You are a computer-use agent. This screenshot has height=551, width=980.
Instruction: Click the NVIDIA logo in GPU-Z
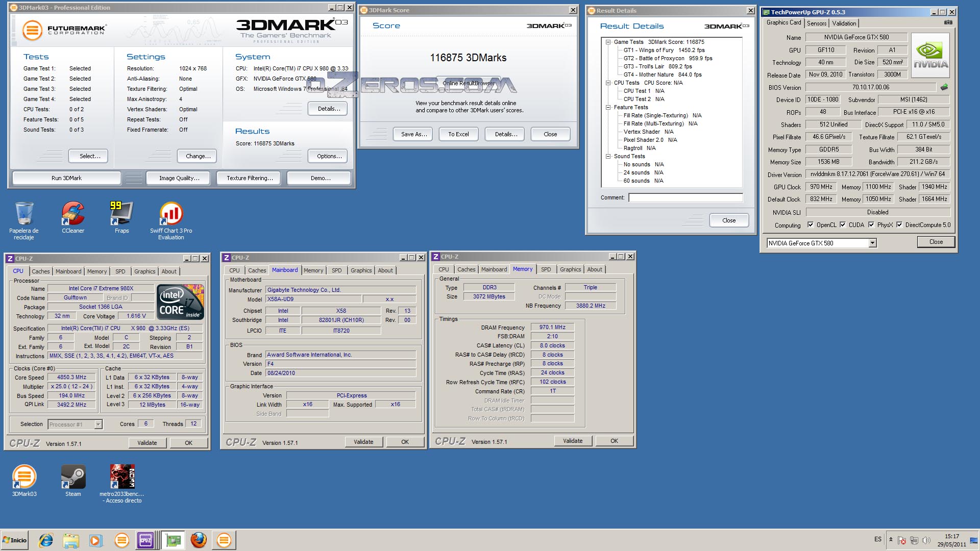[x=930, y=55]
